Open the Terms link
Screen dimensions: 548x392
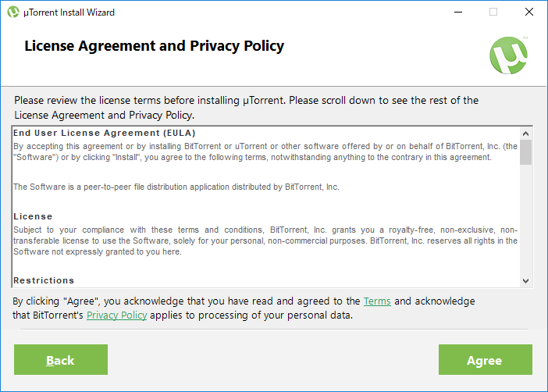pyautogui.click(x=377, y=301)
